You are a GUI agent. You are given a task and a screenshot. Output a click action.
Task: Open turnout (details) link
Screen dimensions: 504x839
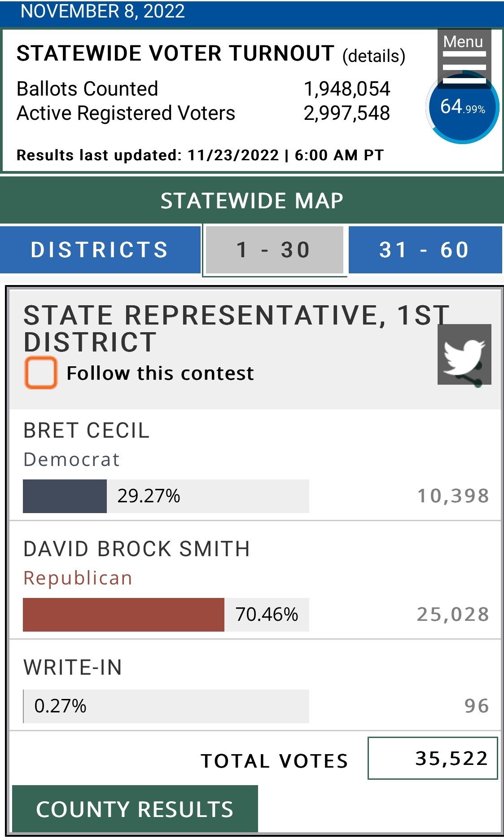tap(373, 56)
